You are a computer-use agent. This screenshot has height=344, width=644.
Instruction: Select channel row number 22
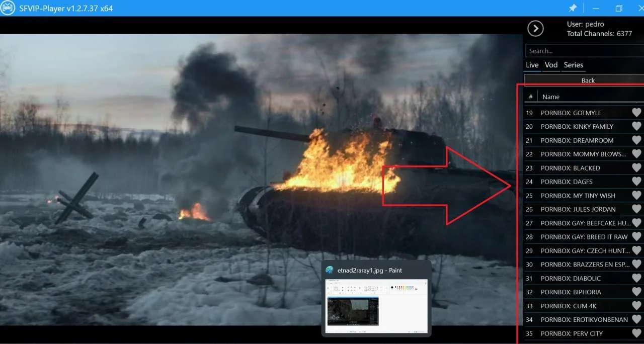point(584,154)
